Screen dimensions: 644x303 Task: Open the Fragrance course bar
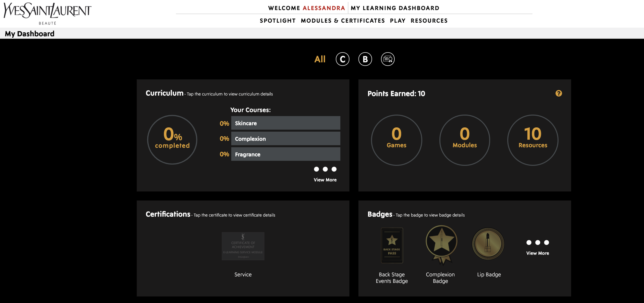click(286, 154)
